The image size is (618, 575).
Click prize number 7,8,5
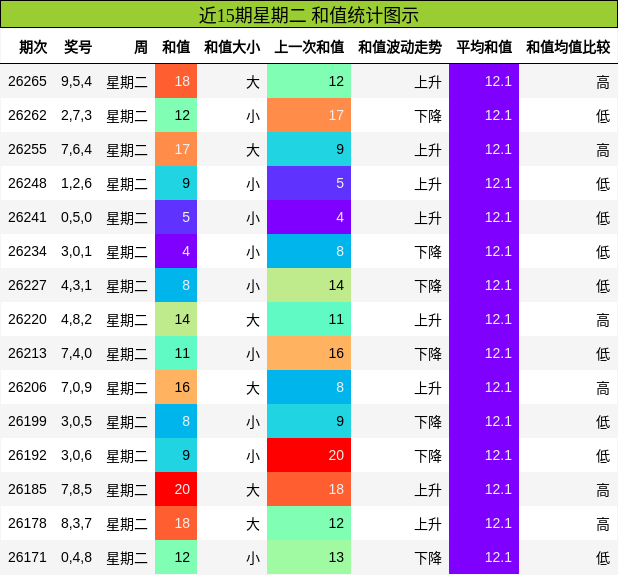click(x=76, y=489)
